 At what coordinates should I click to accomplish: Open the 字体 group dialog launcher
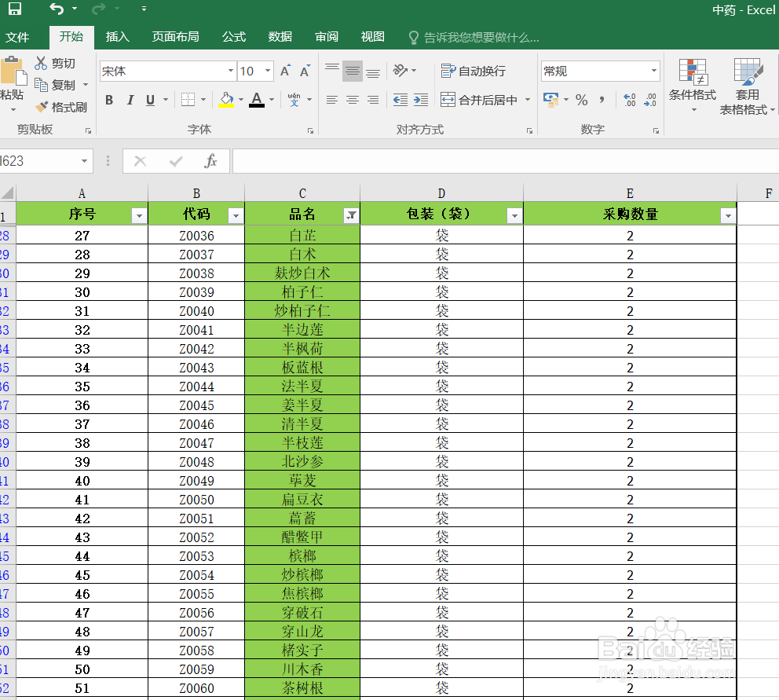click(310, 130)
